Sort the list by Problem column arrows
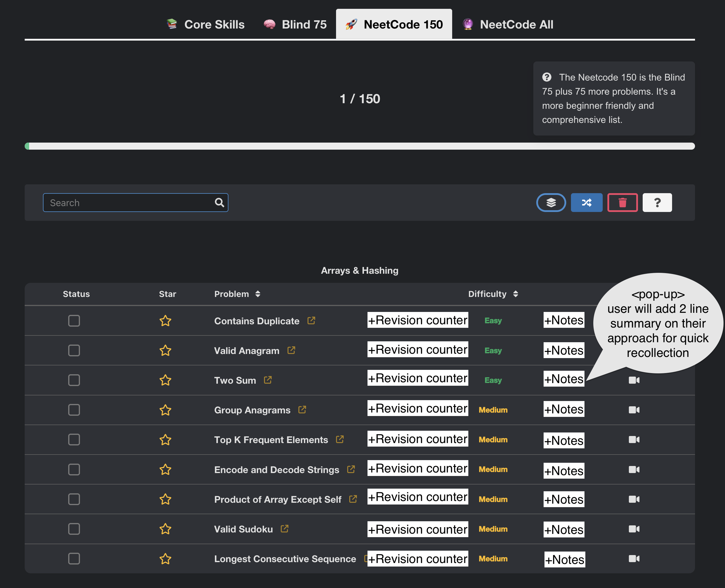The width and height of the screenshot is (725, 588). point(258,294)
